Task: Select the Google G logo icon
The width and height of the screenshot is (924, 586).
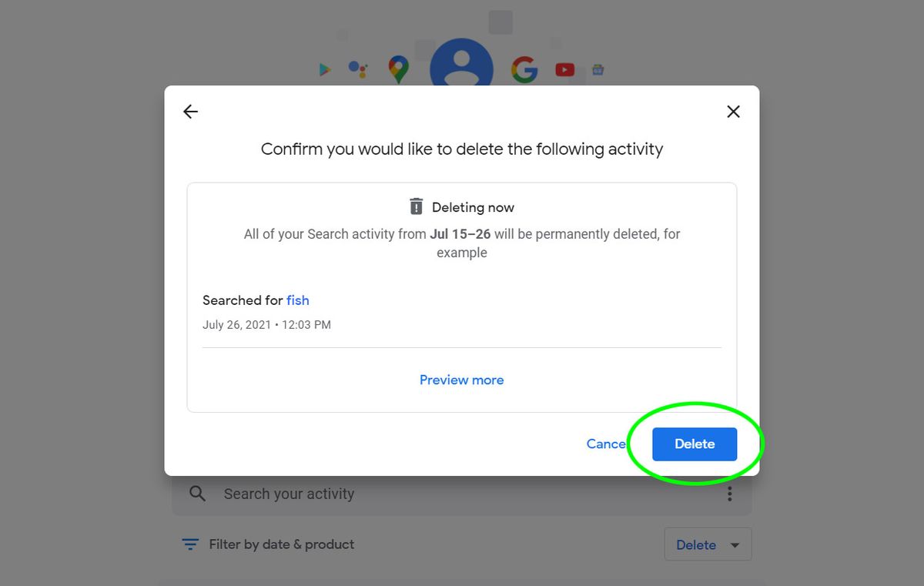Action: 524,69
